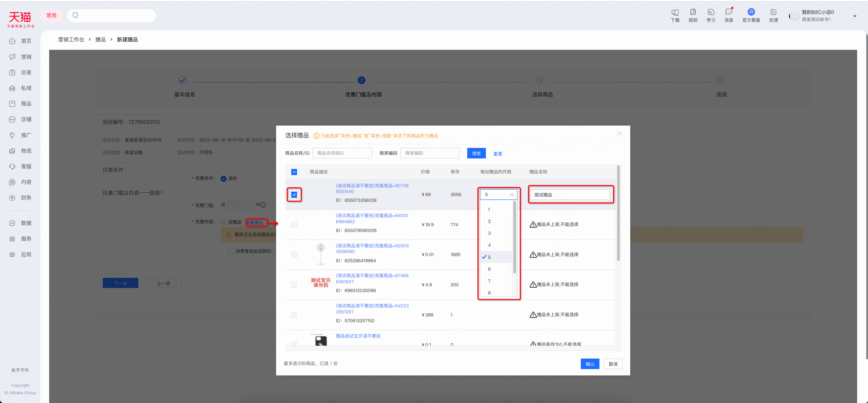The image size is (868, 403).
Task: Select the 满件 radio button
Action: 223,179
